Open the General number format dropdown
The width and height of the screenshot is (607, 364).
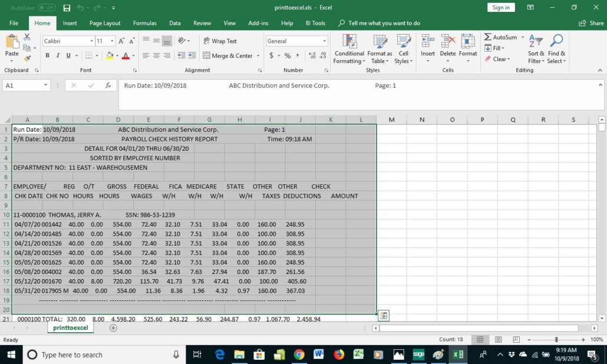[324, 41]
